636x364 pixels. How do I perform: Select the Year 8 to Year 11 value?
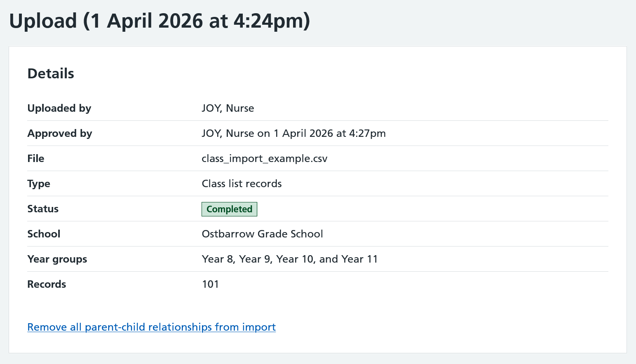click(289, 259)
